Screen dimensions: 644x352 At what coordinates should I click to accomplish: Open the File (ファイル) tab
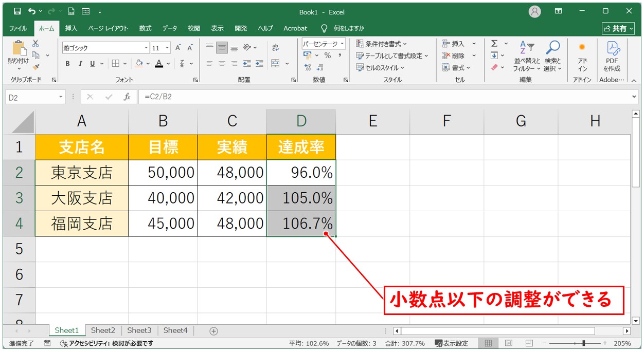[19, 28]
